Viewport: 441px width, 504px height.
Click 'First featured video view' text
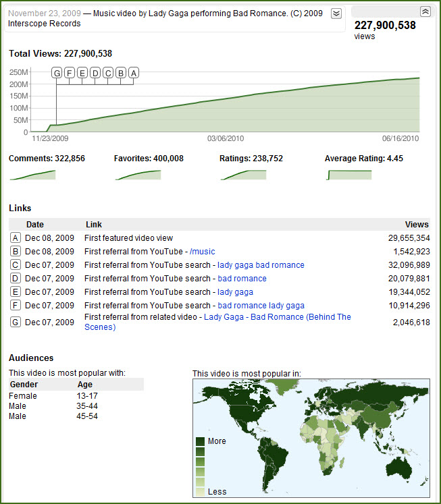[129, 238]
